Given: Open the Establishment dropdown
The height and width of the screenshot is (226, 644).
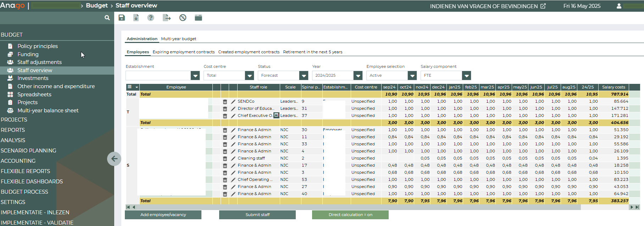Looking at the screenshot, I should pos(195,75).
